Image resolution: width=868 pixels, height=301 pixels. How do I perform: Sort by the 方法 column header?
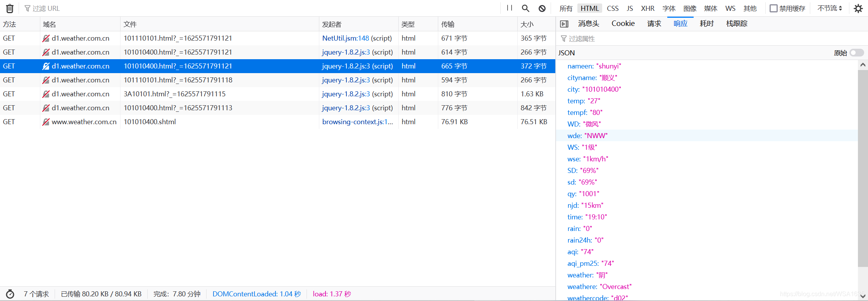pos(20,24)
